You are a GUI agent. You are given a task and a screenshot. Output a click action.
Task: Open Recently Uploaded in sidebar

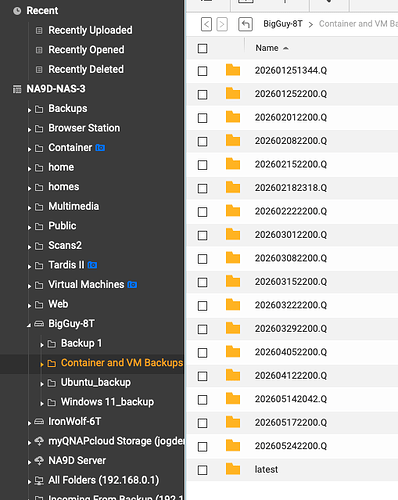[90, 30]
